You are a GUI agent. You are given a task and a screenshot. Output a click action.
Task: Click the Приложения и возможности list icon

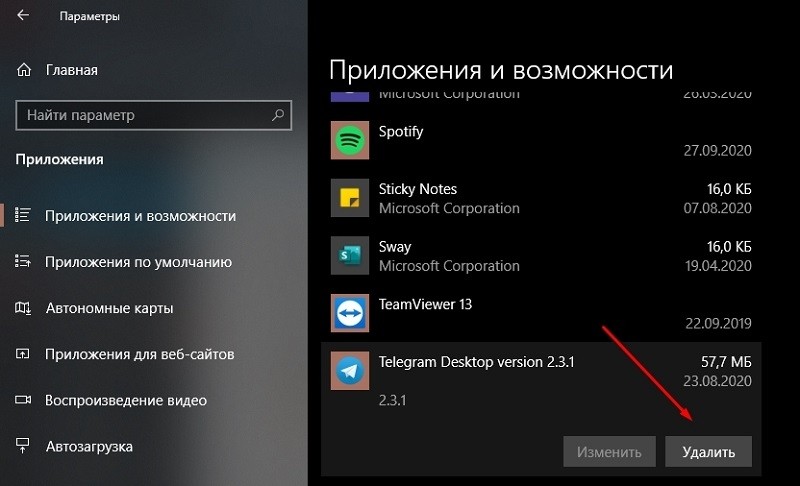(x=22, y=215)
